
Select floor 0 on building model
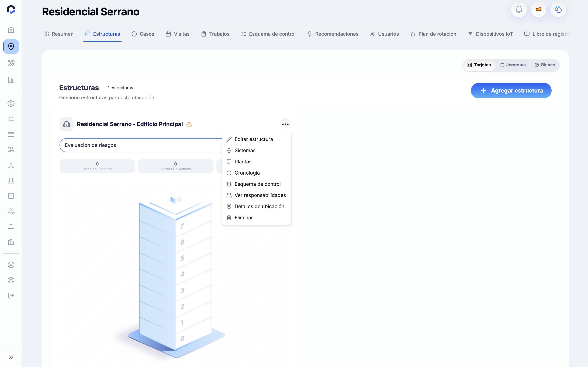point(182,339)
